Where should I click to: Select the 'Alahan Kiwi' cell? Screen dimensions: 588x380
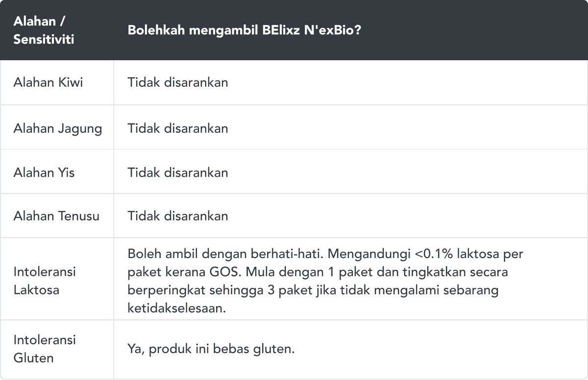point(57,82)
